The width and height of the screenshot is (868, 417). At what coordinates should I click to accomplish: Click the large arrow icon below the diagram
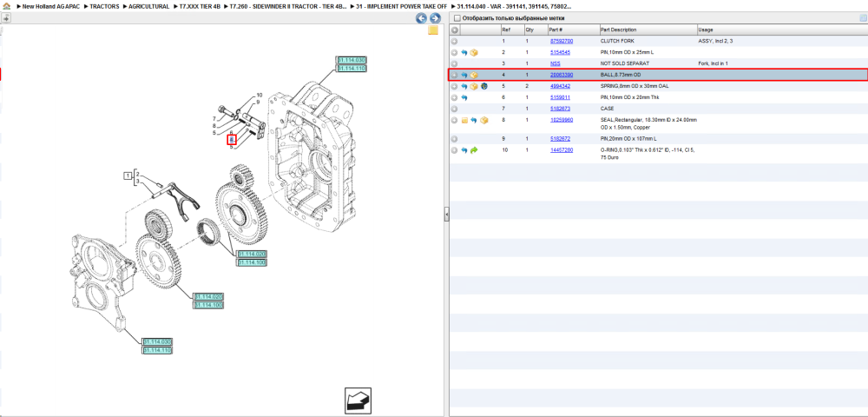pos(358,400)
